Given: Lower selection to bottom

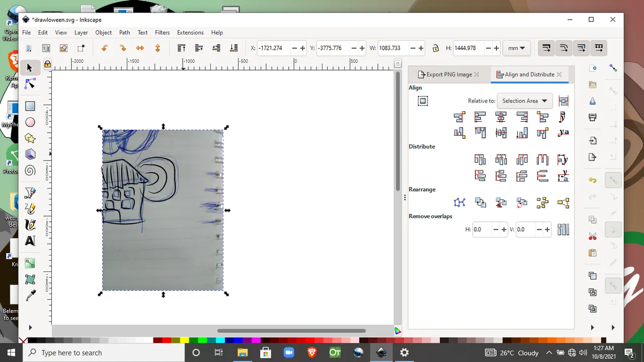Looking at the screenshot, I should tap(233, 48).
